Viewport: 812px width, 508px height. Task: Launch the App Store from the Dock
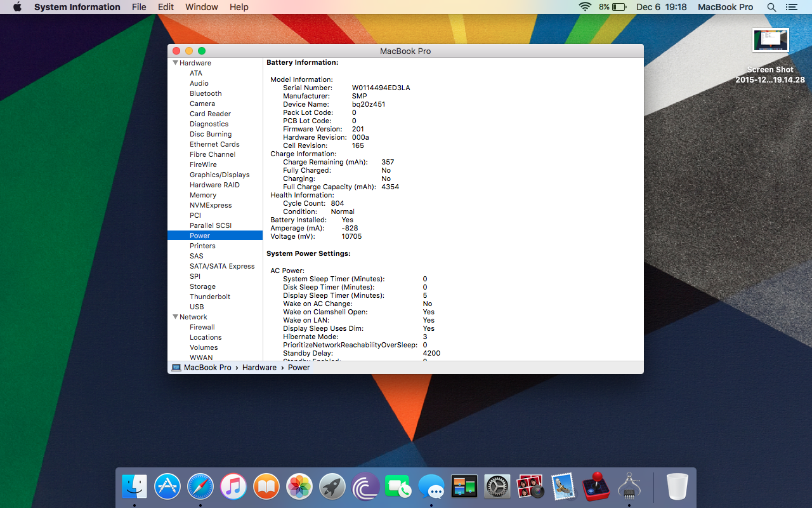[x=167, y=487]
